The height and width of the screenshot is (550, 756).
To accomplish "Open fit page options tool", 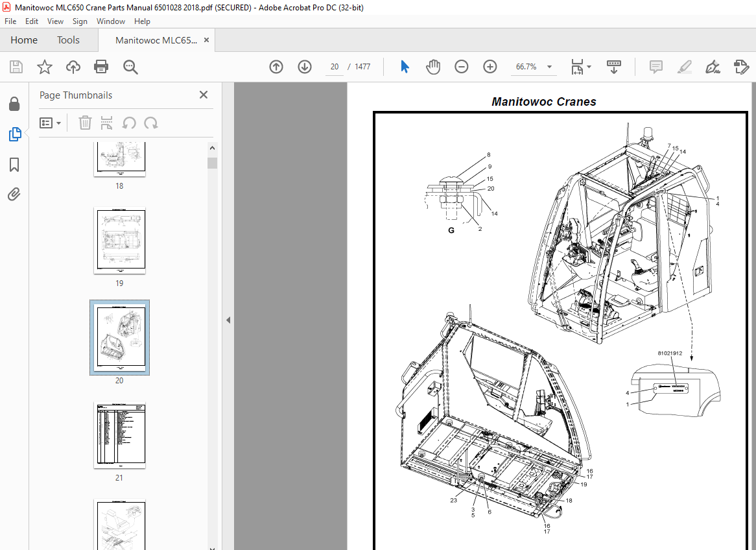I will (x=577, y=67).
